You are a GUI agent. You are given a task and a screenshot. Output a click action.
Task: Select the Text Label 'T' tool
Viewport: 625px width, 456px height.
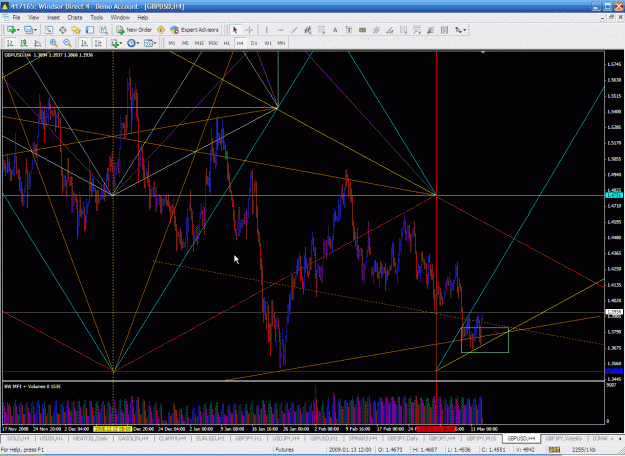pos(348,30)
